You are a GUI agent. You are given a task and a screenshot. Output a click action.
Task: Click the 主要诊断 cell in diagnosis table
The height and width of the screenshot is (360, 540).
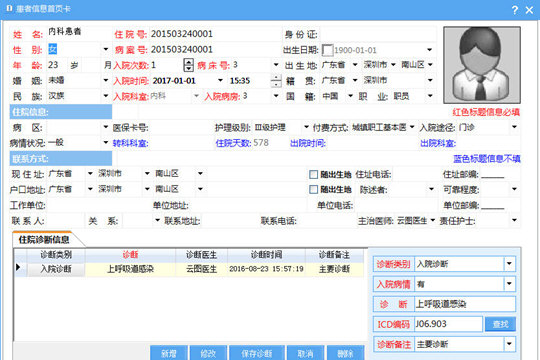tap(334, 269)
